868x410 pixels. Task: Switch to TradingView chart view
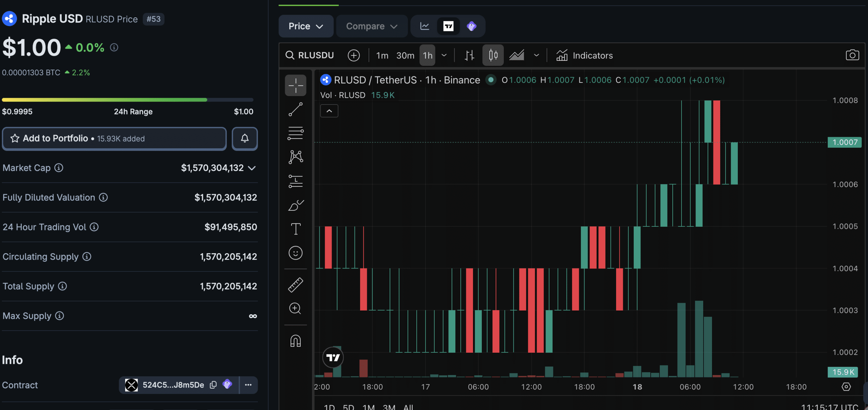click(448, 26)
